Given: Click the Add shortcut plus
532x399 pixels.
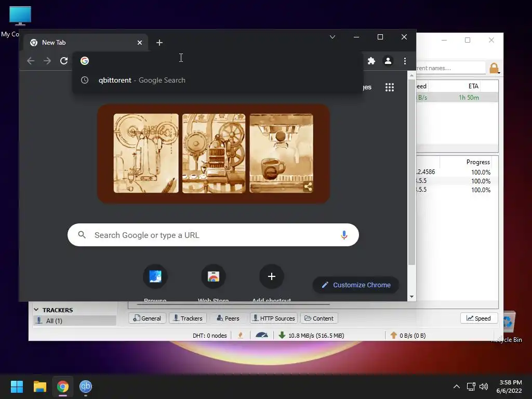Looking at the screenshot, I should click(x=271, y=276).
